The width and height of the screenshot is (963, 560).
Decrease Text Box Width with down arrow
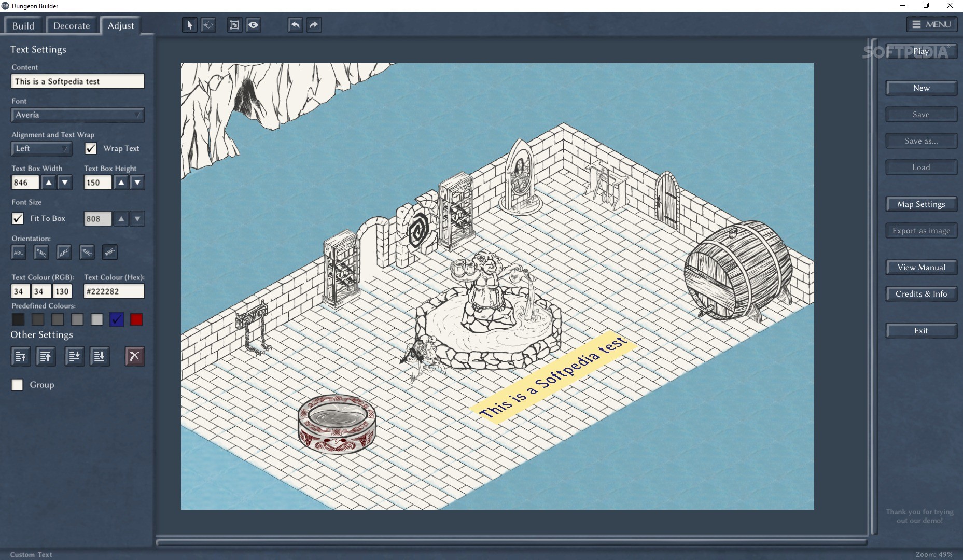coord(65,183)
